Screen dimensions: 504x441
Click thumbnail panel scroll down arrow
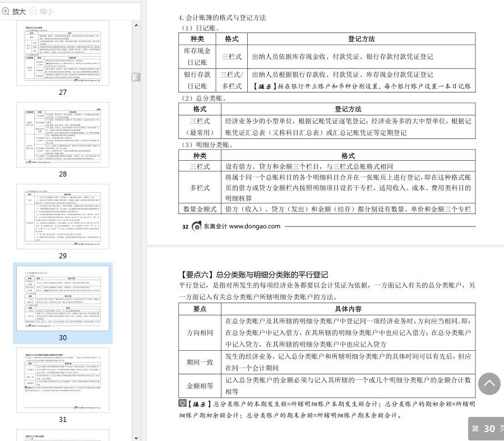point(136,438)
